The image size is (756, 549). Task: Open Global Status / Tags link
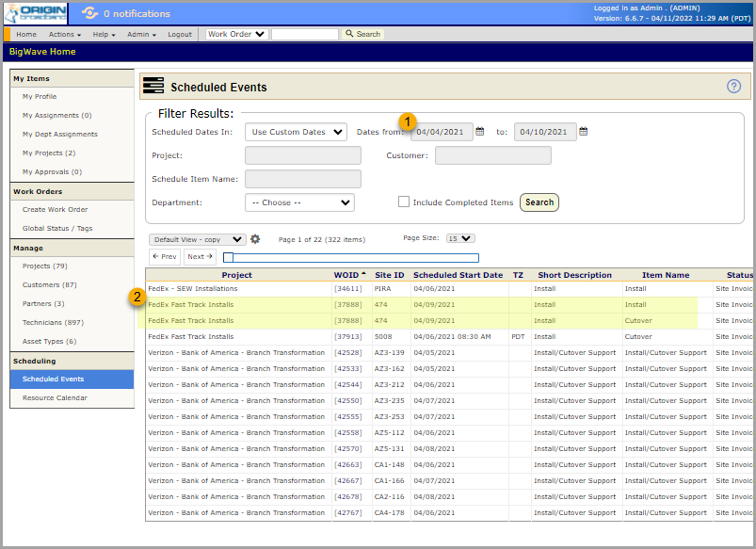point(57,228)
